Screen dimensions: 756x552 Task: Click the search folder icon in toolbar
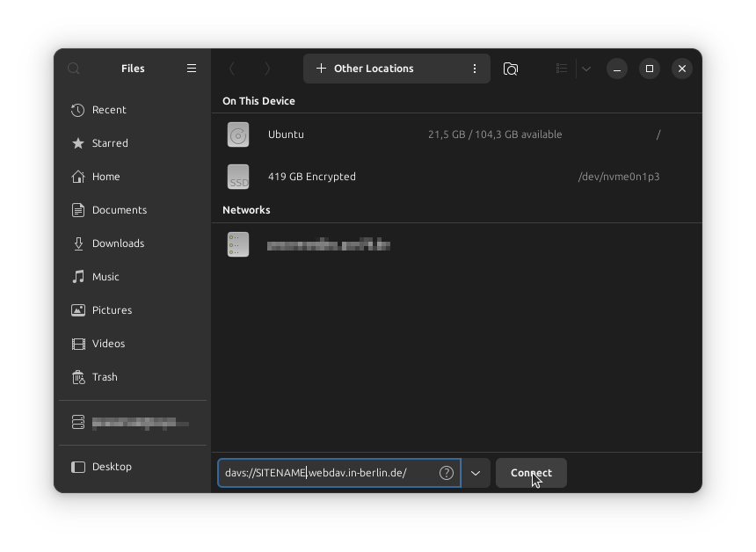(511, 69)
